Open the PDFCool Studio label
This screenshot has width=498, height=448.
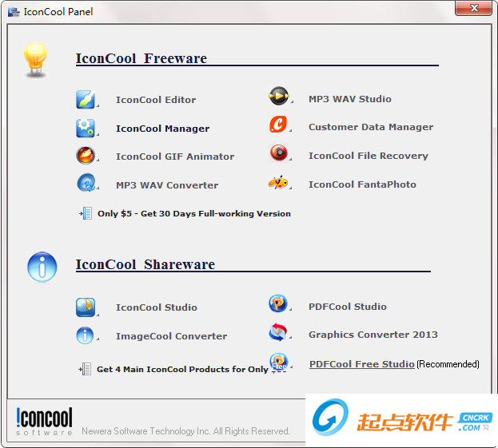click(348, 307)
